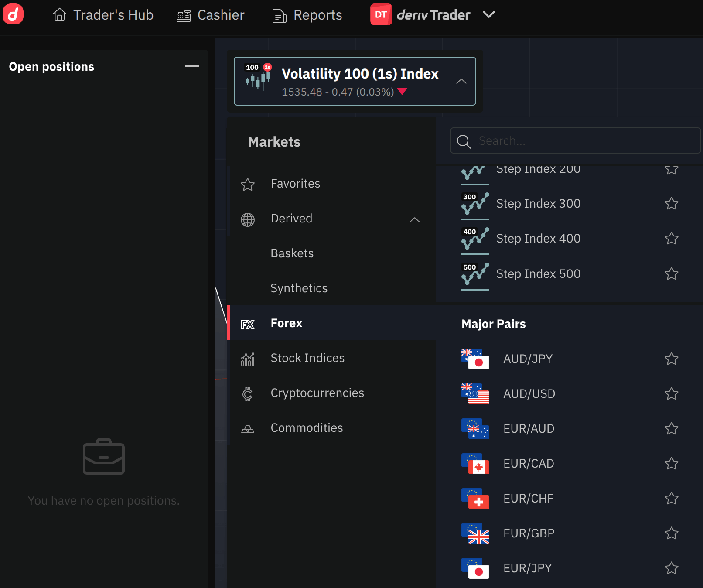Open the Deriv Trader platform switcher dropdown
Viewport: 703px width, 588px height.
click(x=488, y=15)
